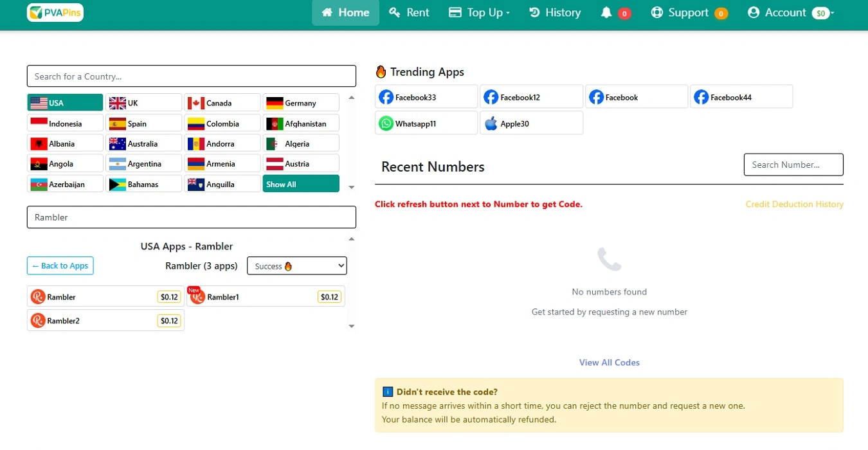Choose Bahamas from the country list
This screenshot has width=868, height=450.
pos(144,184)
